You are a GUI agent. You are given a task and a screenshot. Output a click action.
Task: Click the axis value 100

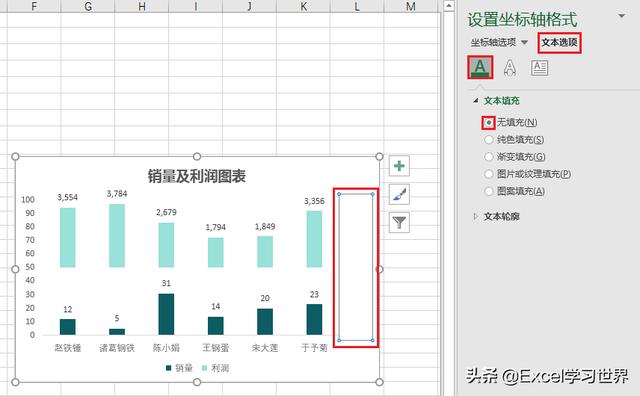(28, 200)
